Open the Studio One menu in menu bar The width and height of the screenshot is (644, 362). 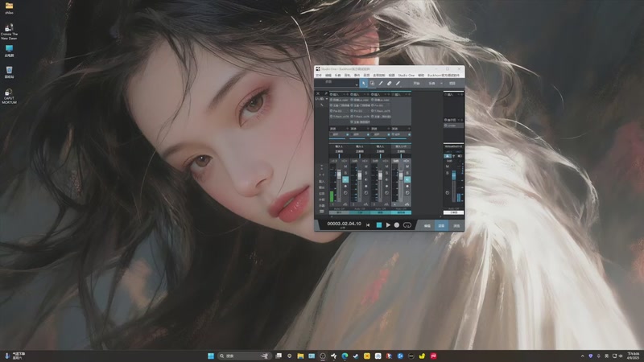click(407, 75)
